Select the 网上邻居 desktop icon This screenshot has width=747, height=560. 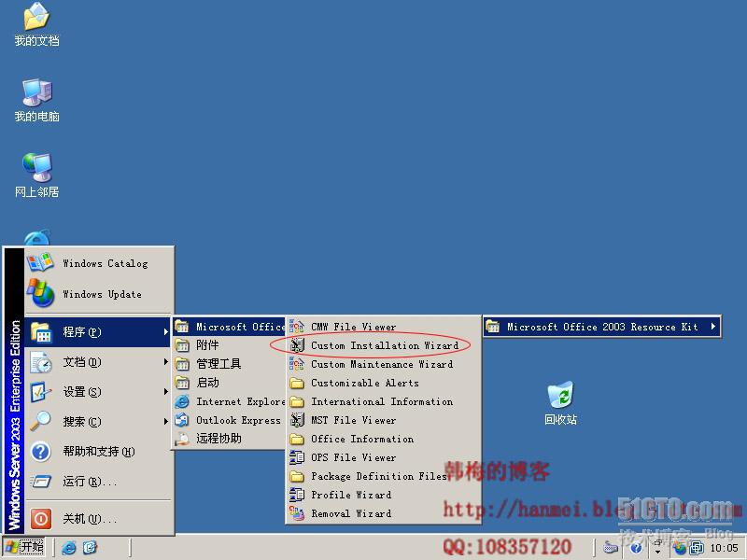pyautogui.click(x=36, y=175)
